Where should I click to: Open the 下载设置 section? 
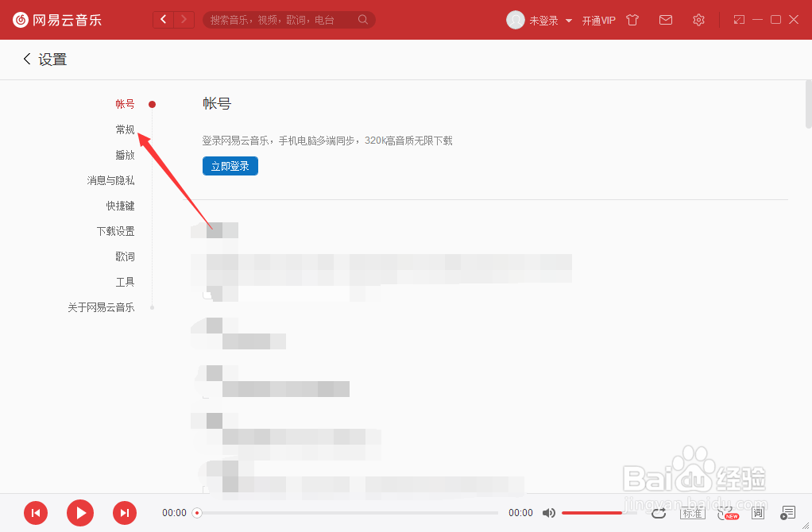(x=115, y=231)
